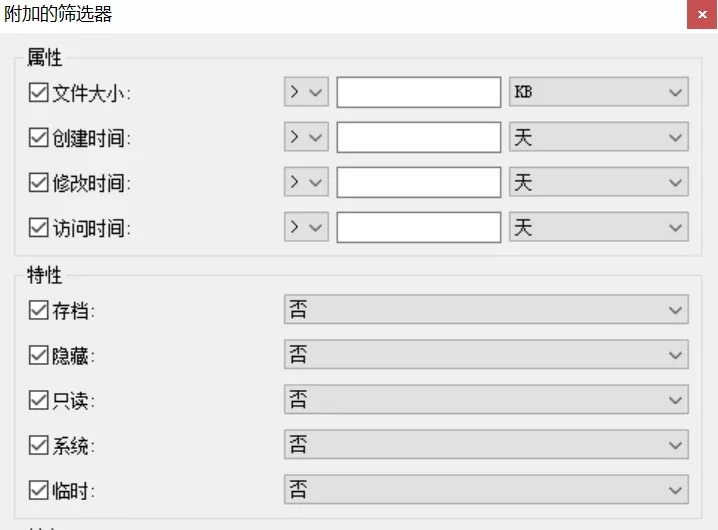Toggle the 创建时间 checkbox

pos(38,137)
